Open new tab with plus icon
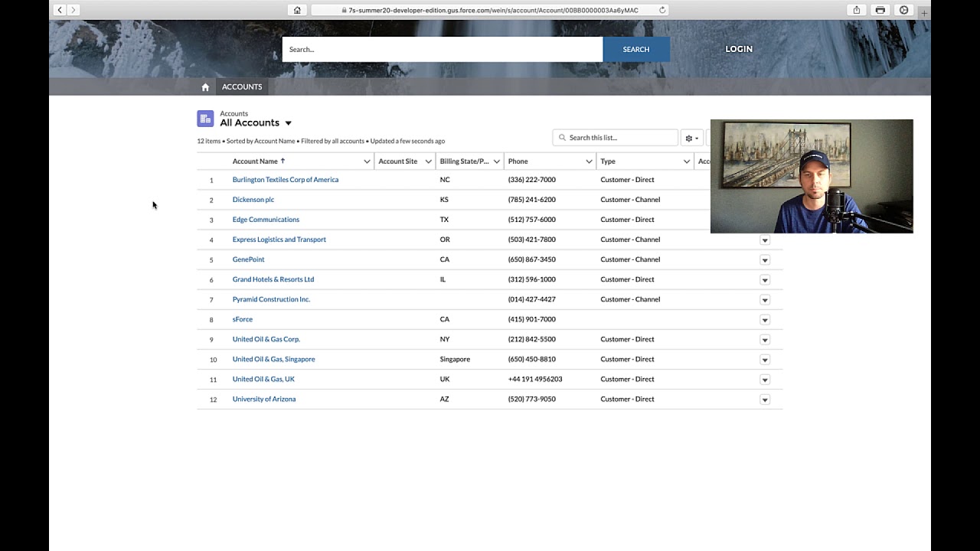Image resolution: width=980 pixels, height=551 pixels. tap(924, 13)
